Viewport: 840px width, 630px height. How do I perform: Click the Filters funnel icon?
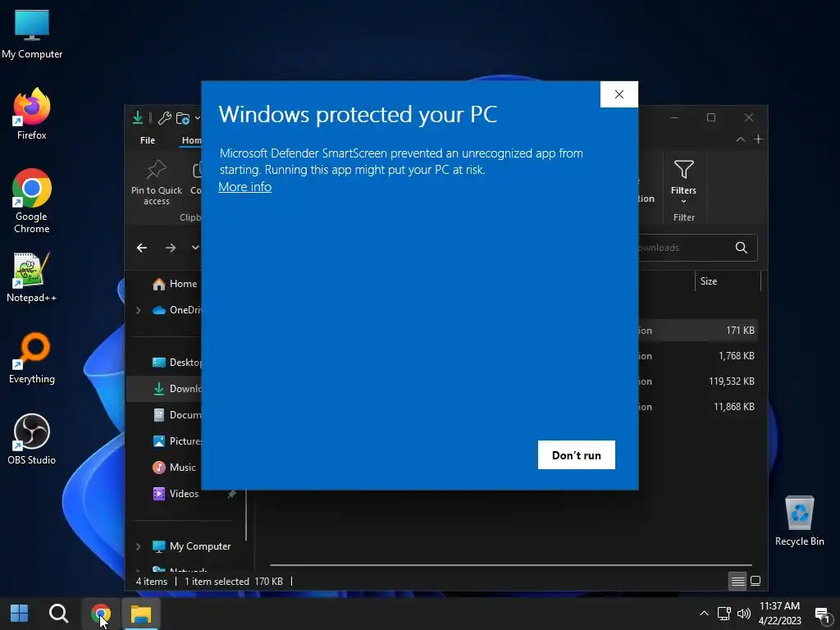[x=683, y=170]
